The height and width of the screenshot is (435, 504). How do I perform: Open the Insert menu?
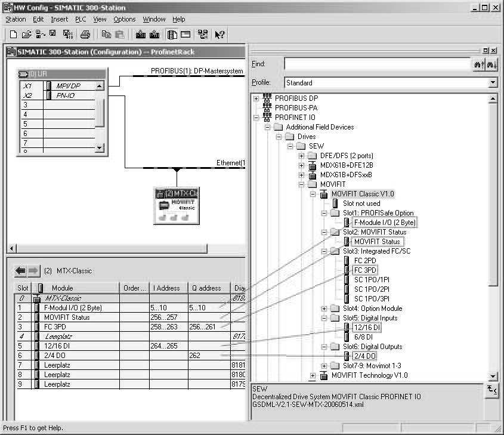tap(59, 19)
